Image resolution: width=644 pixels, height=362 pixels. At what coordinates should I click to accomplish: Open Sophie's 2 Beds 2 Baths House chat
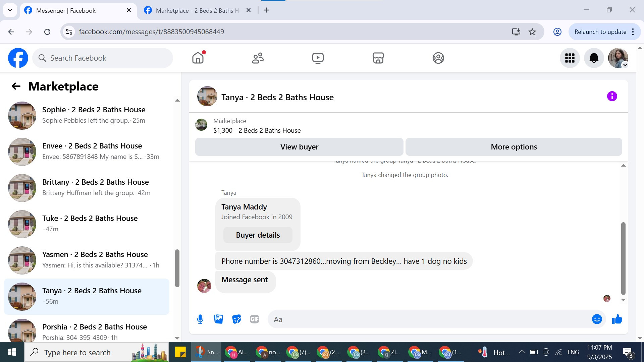87,115
